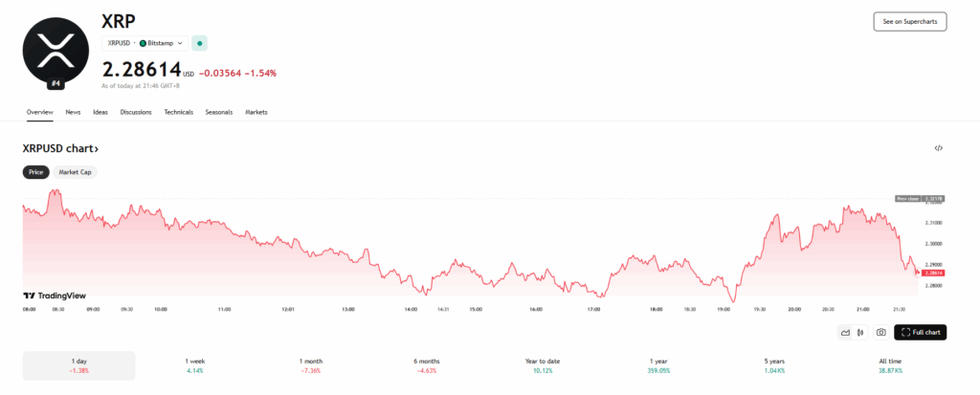Click the green market status indicator

(x=199, y=43)
